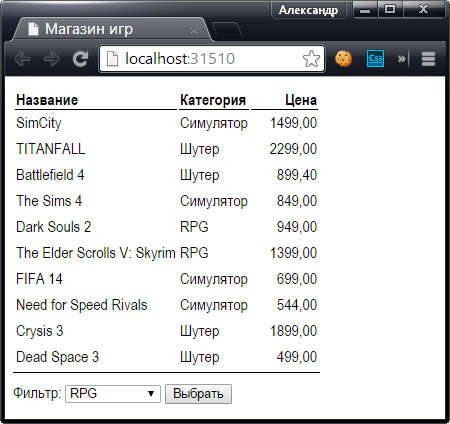
Task: Click the price 1399,00
Action: 293,253
